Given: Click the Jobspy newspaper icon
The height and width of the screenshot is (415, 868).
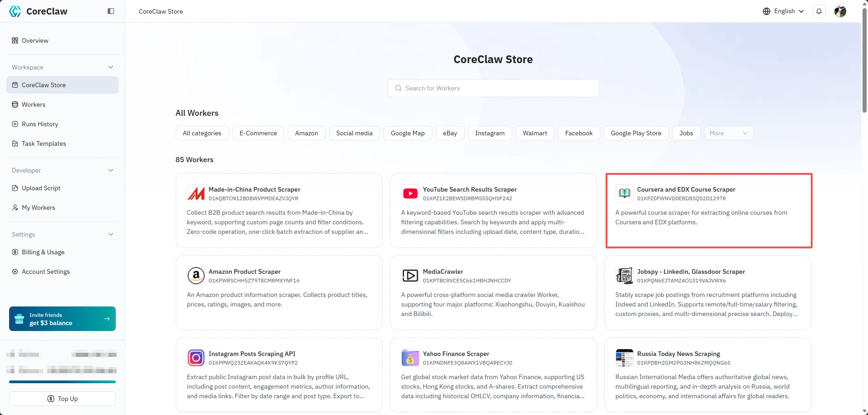Looking at the screenshot, I should 625,276.
